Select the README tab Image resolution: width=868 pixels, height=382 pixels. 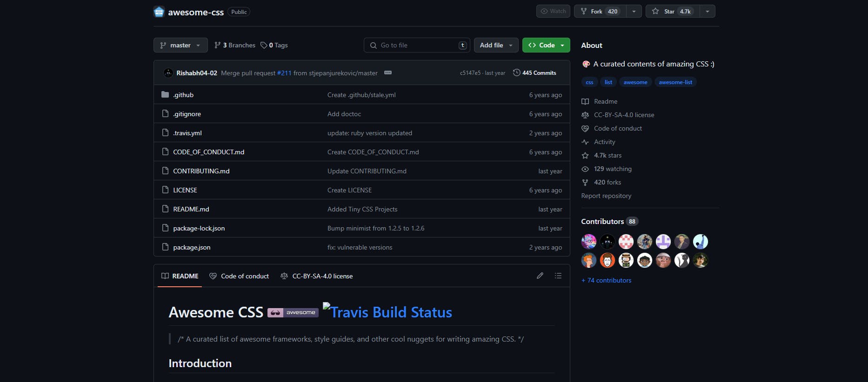tap(180, 276)
